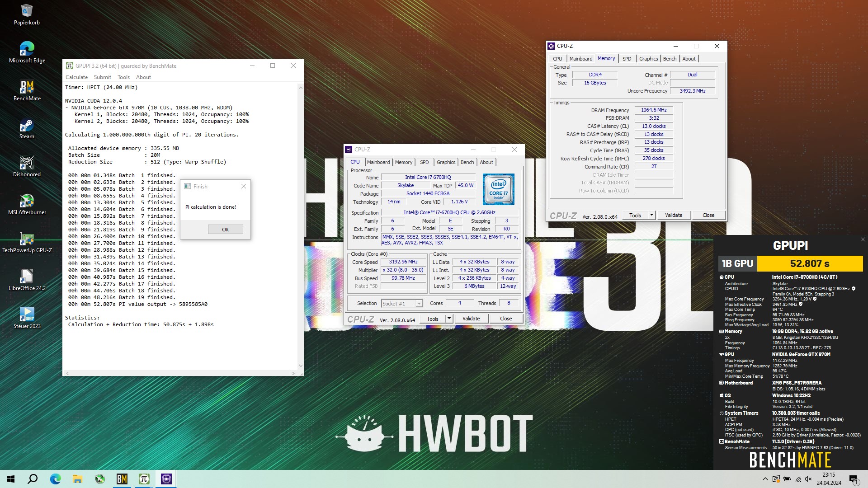Image resolution: width=868 pixels, height=488 pixels.
Task: Open the volume muted tray icon
Action: tap(808, 479)
